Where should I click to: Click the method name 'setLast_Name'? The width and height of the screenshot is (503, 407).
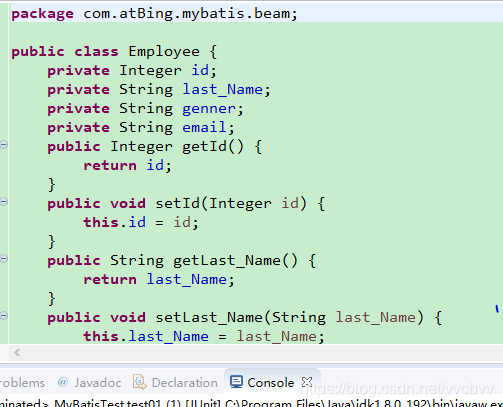pyautogui.click(x=209, y=318)
